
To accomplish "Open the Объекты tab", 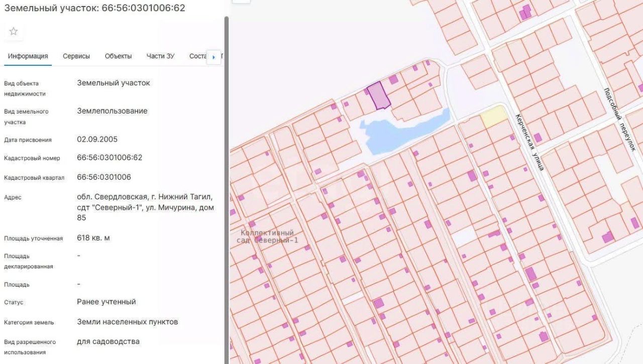I will click(118, 56).
